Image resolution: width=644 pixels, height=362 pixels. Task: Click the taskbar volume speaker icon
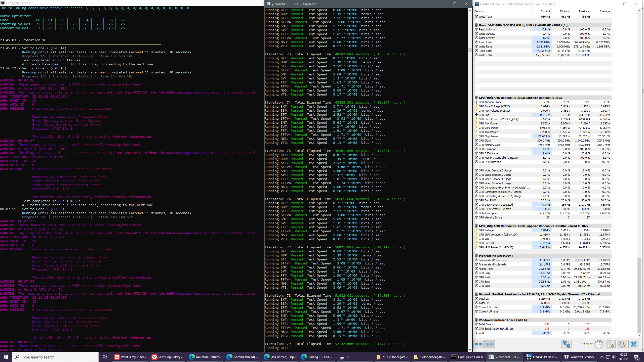pyautogui.click(x=614, y=357)
